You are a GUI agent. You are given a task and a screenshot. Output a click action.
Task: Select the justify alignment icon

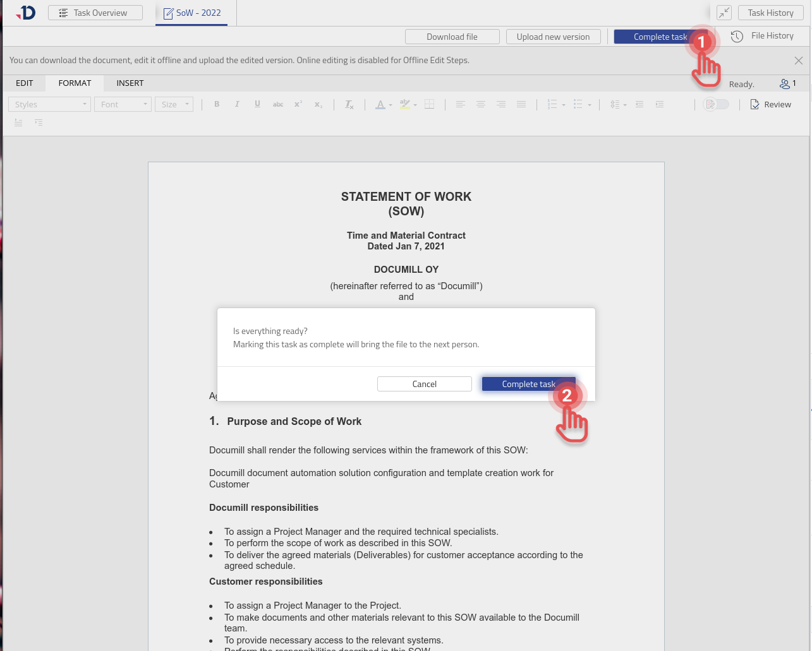[521, 104]
